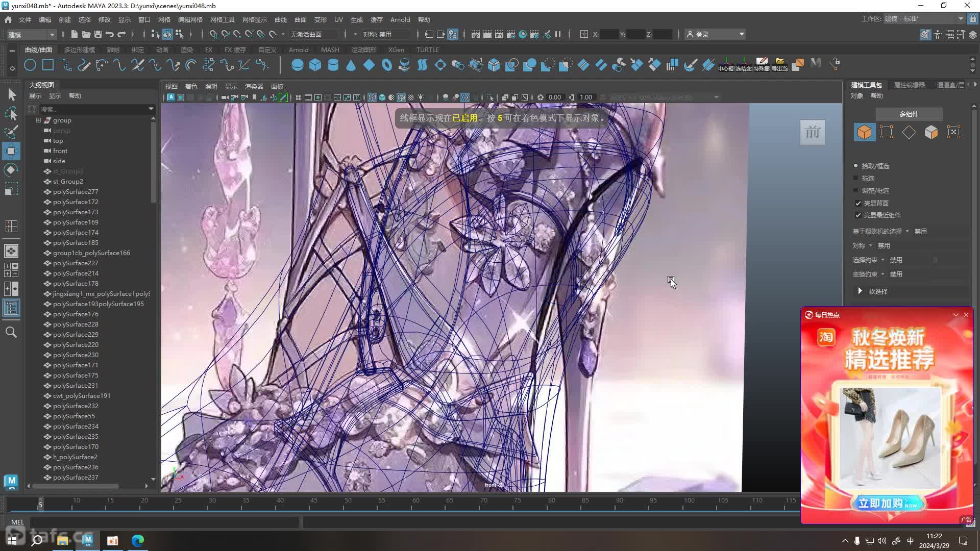
Task: Open the 选择约束 dropdown
Action: (x=883, y=260)
